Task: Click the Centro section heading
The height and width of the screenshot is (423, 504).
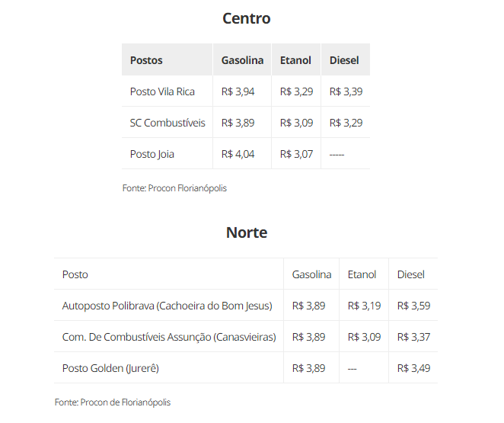Action: (246, 18)
